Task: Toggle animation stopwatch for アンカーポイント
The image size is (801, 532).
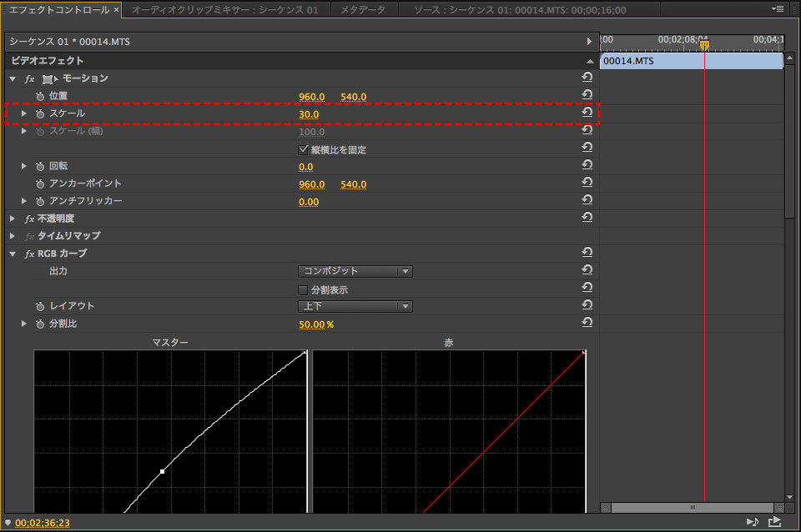Action: coord(40,183)
